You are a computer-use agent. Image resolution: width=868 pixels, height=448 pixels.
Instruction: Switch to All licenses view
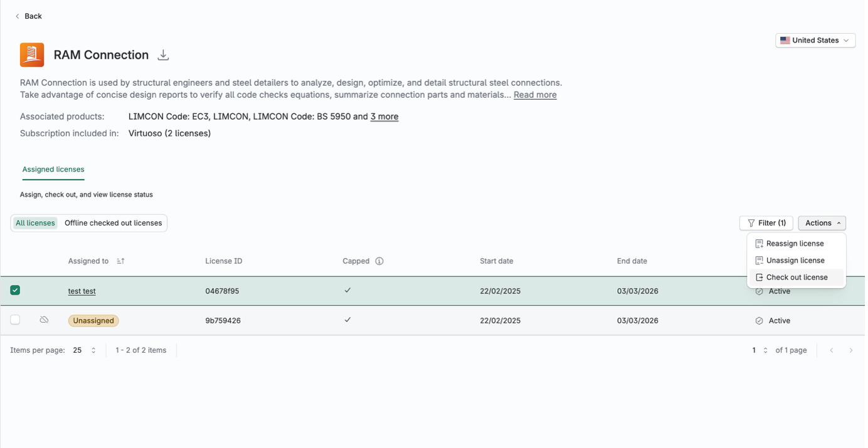pyautogui.click(x=35, y=223)
